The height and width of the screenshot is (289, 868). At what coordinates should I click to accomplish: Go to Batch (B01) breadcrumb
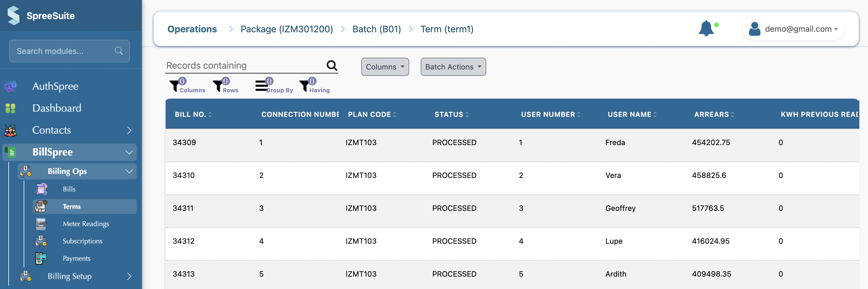[376, 29]
